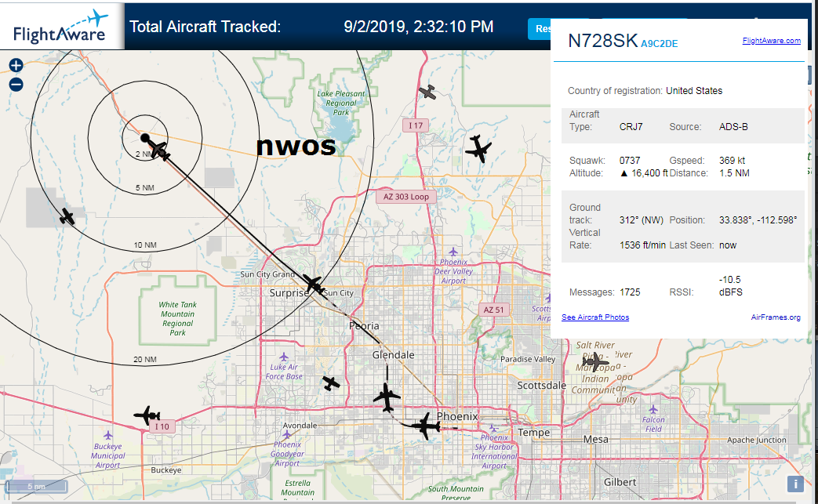Click the squawk value 0737
The width and height of the screenshot is (818, 504).
point(630,161)
